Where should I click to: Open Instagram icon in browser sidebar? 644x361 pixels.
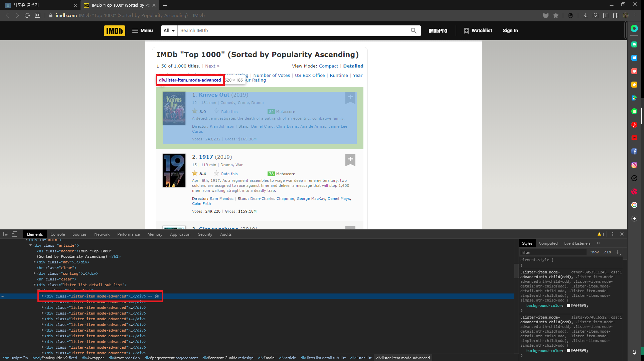[x=634, y=165]
